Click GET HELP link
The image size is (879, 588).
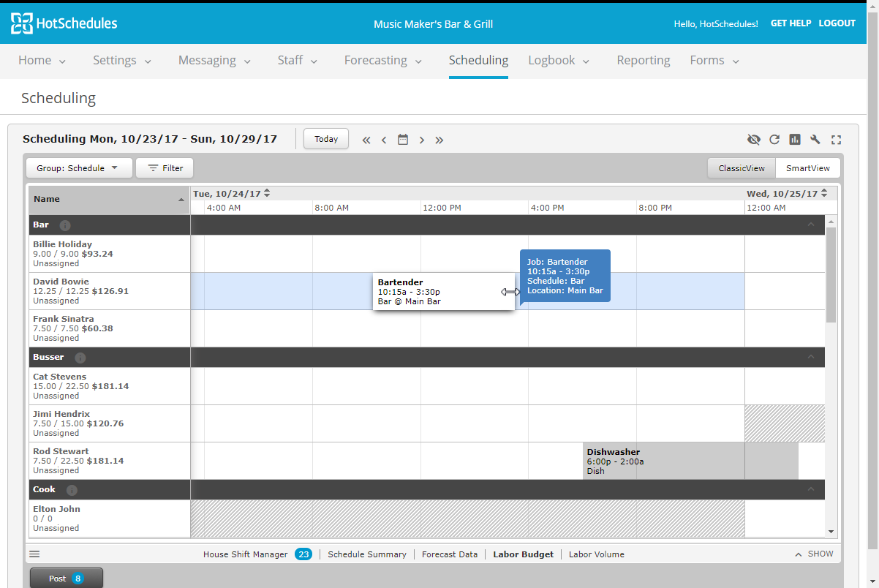[791, 23]
